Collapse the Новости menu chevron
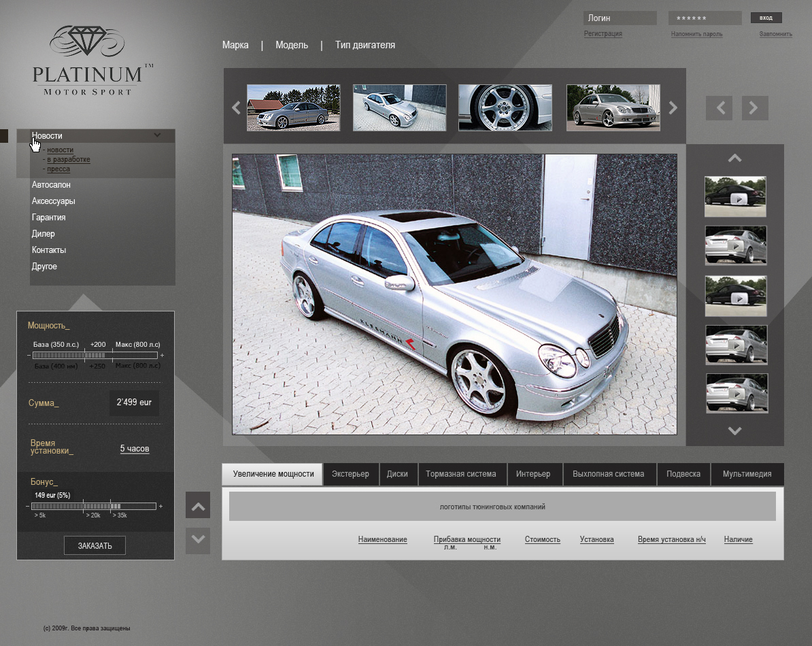The image size is (812, 646). [x=157, y=135]
